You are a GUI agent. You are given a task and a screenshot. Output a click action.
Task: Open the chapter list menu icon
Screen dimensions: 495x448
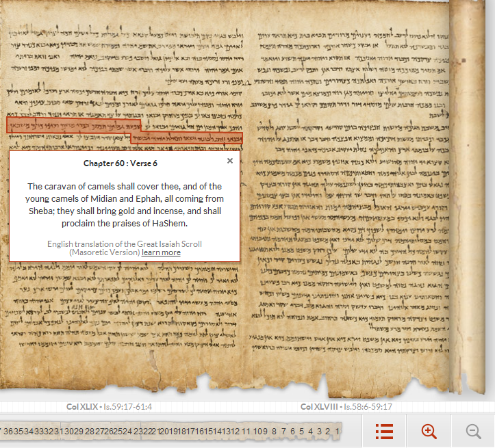[384, 432]
